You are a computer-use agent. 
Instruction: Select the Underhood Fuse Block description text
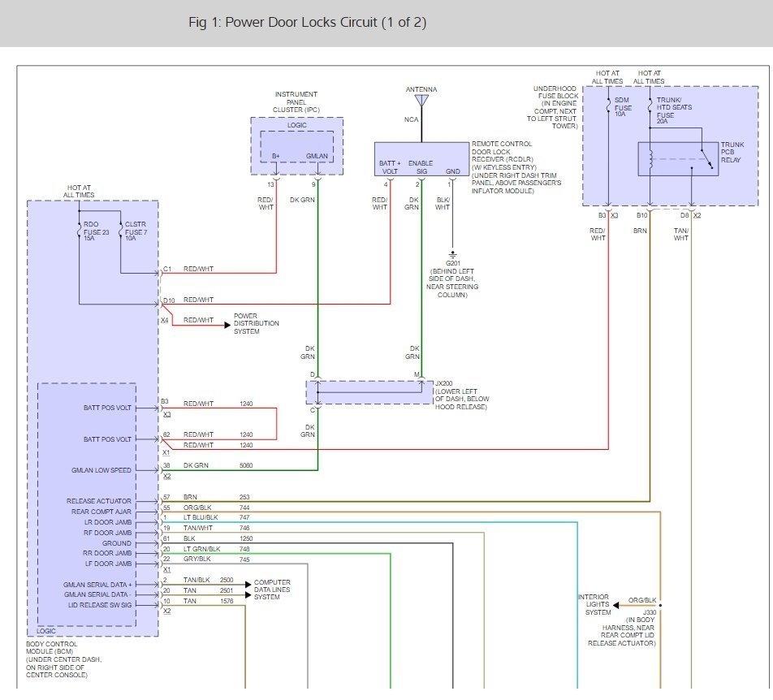click(556, 107)
